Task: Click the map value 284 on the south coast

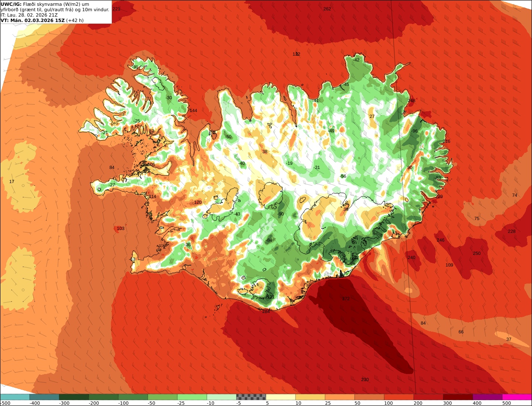Action: [266, 311]
